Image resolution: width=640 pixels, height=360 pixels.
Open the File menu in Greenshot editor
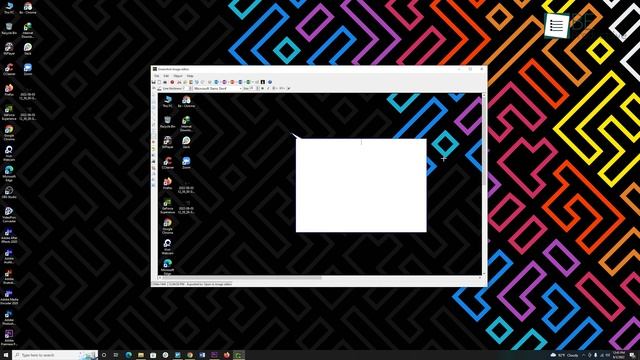(156, 76)
